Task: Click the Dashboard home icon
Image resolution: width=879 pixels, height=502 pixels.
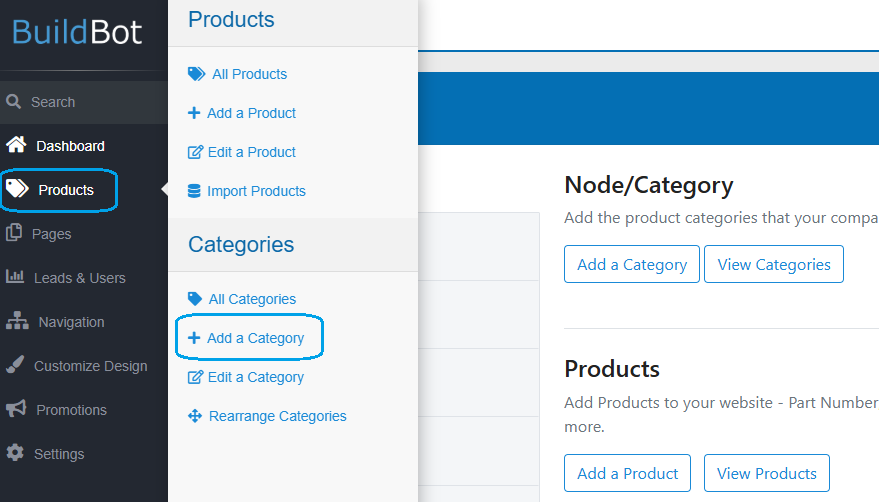Action: coord(16,145)
